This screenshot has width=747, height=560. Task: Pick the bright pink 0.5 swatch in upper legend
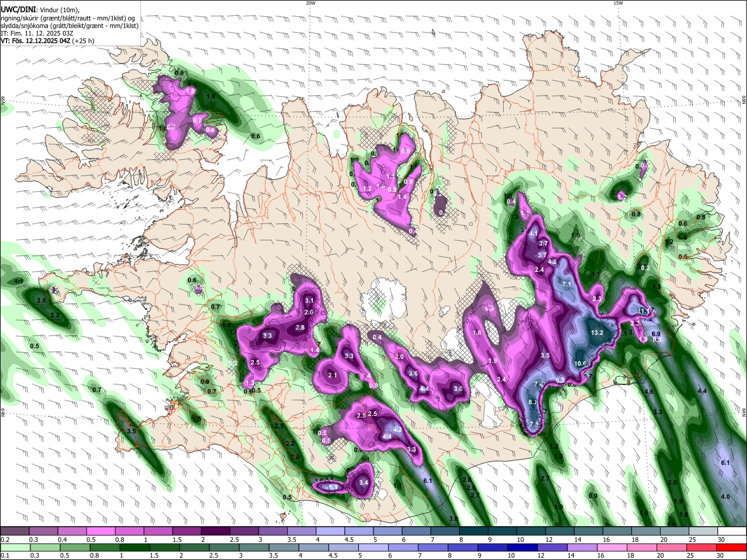(x=100, y=531)
